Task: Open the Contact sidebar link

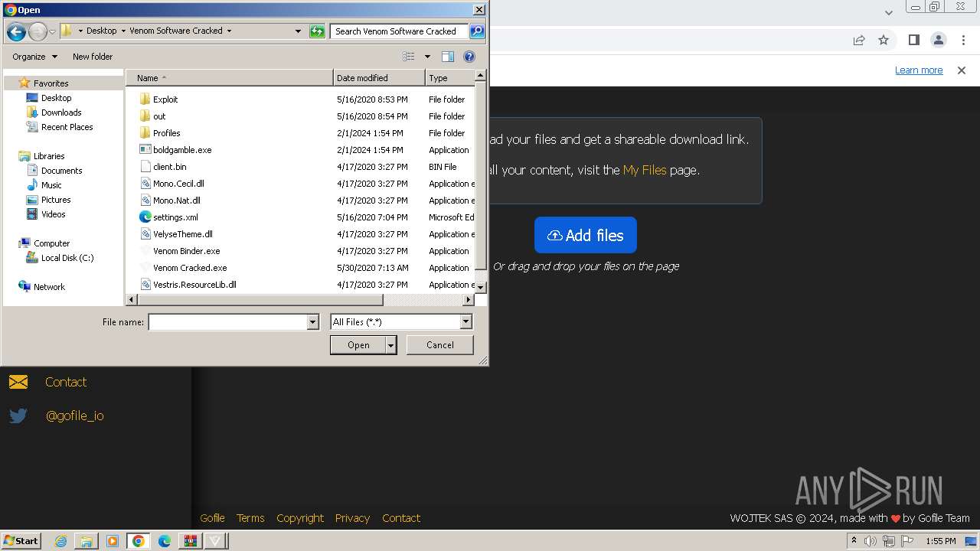Action: coord(65,382)
